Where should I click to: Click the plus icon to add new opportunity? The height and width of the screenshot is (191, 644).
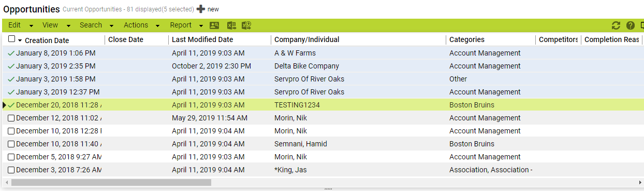(x=201, y=9)
